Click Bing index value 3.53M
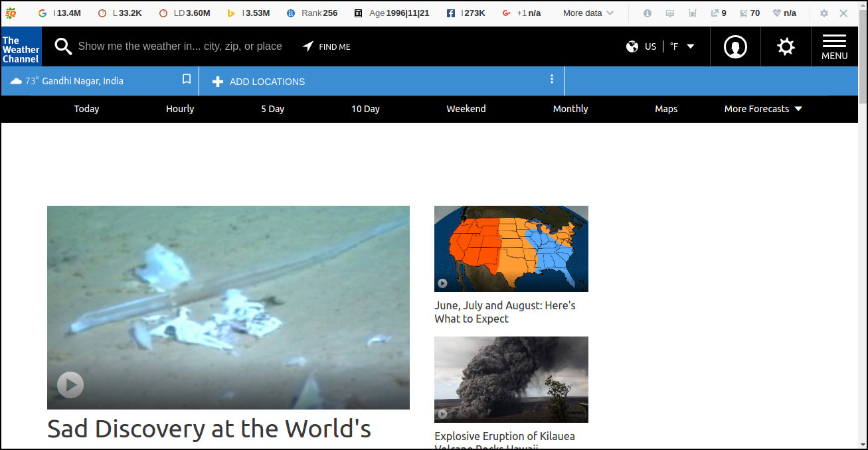The height and width of the screenshot is (450, 868). 248,13
